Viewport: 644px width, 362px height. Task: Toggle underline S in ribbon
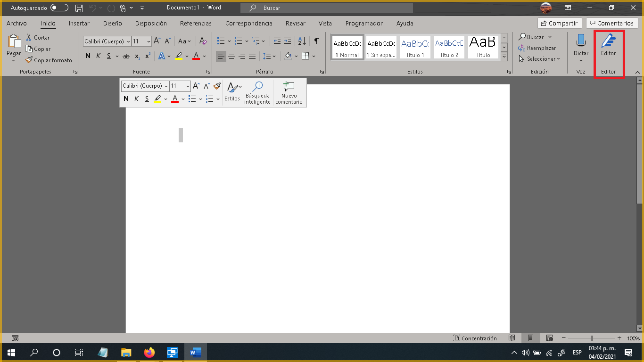pyautogui.click(x=109, y=56)
